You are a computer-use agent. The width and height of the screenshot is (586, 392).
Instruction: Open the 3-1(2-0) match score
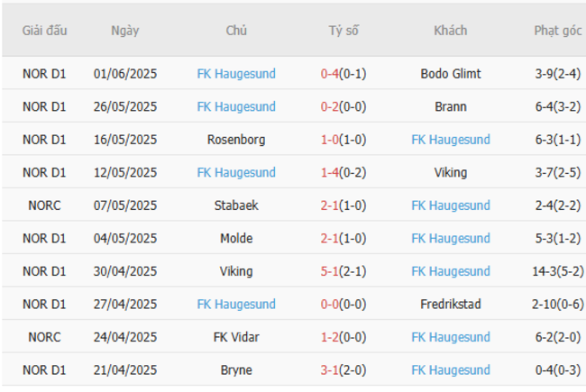pyautogui.click(x=343, y=369)
